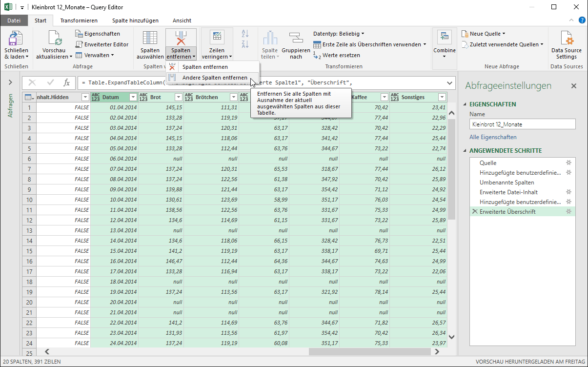Open settings gear for Erweiterte Datei-Inhalt step

pos(568,192)
